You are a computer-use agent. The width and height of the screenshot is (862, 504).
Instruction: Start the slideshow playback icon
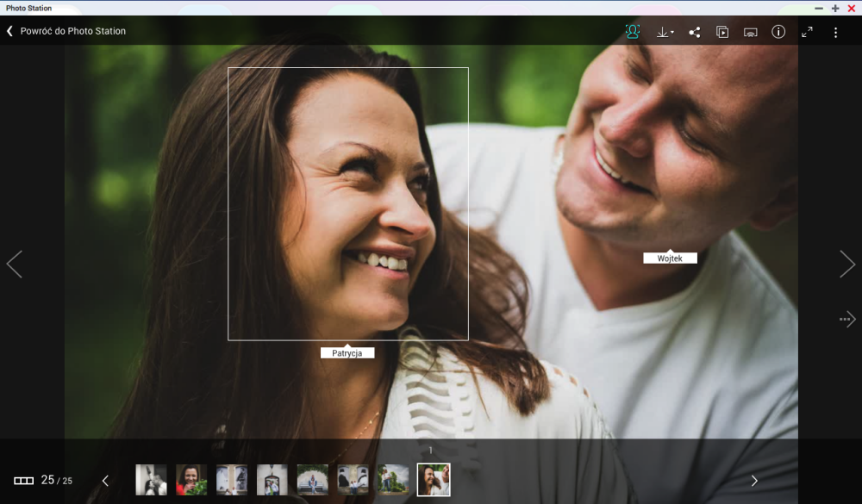point(722,33)
